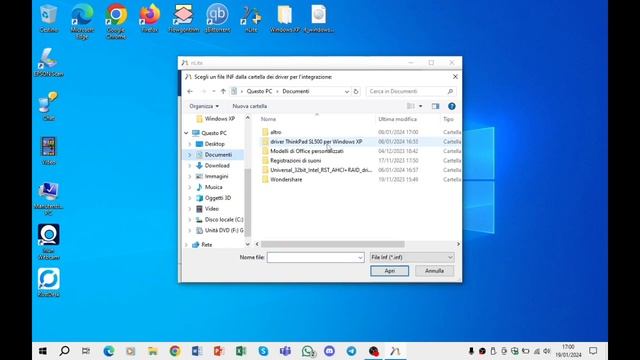Click the Annulla button
Viewport: 640px width, 360px height.
[x=434, y=271]
